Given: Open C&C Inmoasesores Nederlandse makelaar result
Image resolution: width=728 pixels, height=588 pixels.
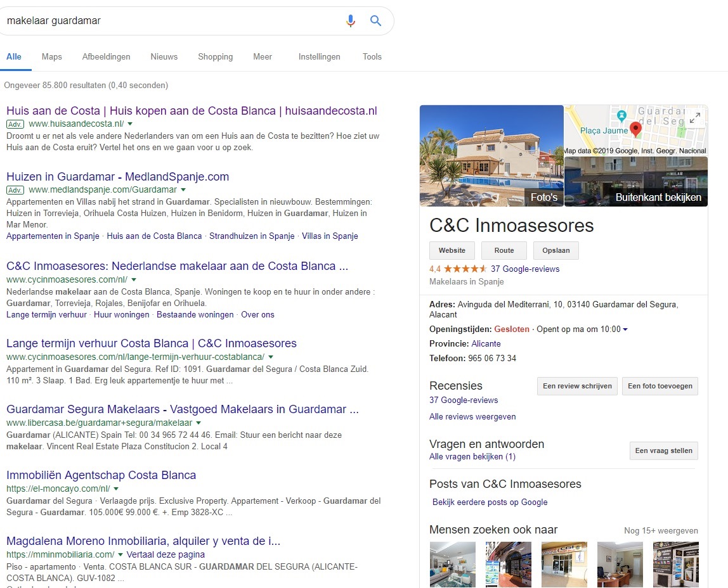Looking at the screenshot, I should point(178,266).
